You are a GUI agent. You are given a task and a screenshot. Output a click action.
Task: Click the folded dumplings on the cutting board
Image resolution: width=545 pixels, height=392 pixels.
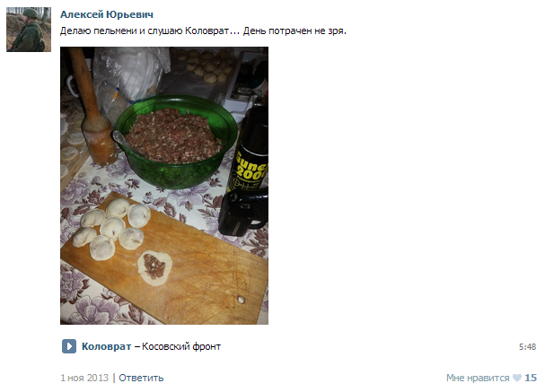(112, 229)
